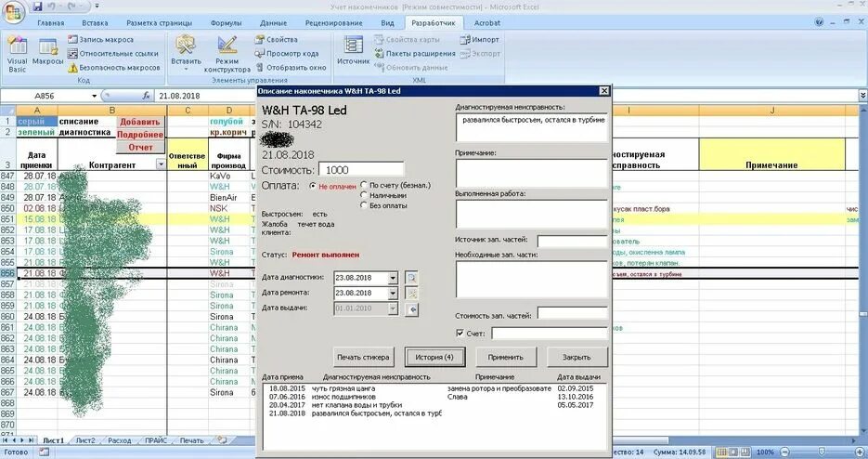Click arrow icon beside Дата выдачи
This screenshot has width=868, height=459.
411,309
